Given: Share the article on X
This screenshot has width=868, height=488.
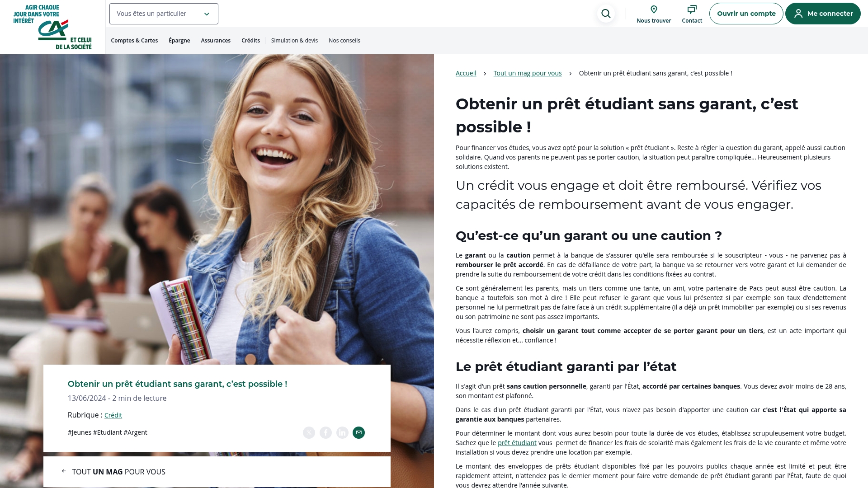Looking at the screenshot, I should point(309,432).
